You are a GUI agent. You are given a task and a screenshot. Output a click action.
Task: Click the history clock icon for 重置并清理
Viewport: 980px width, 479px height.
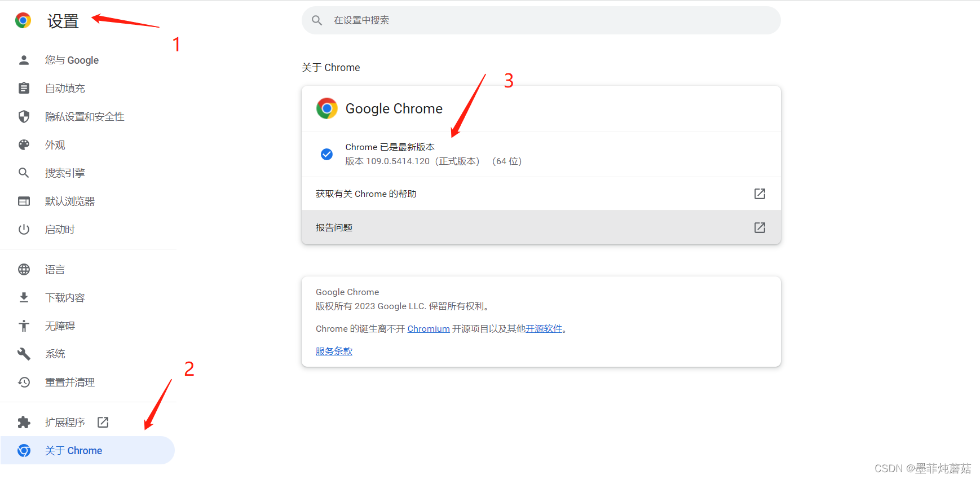(x=24, y=382)
